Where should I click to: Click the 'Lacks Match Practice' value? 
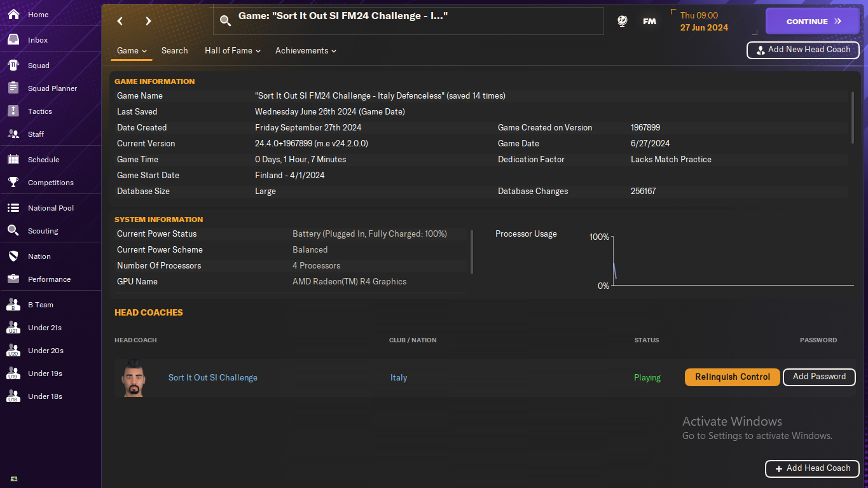671,160
